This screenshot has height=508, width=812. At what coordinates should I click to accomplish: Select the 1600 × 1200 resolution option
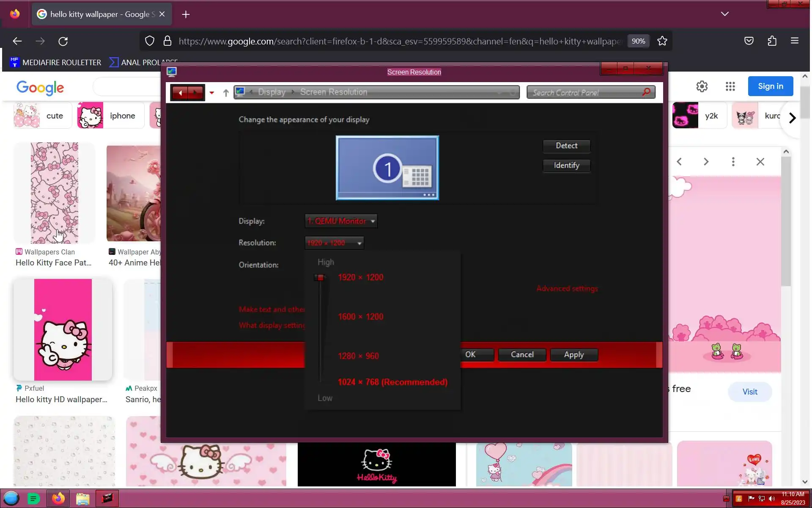point(360,317)
